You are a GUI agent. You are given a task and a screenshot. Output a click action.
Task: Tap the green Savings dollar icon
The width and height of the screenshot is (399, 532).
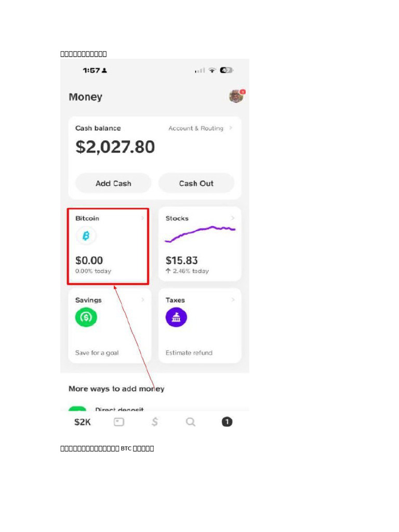[x=86, y=317]
